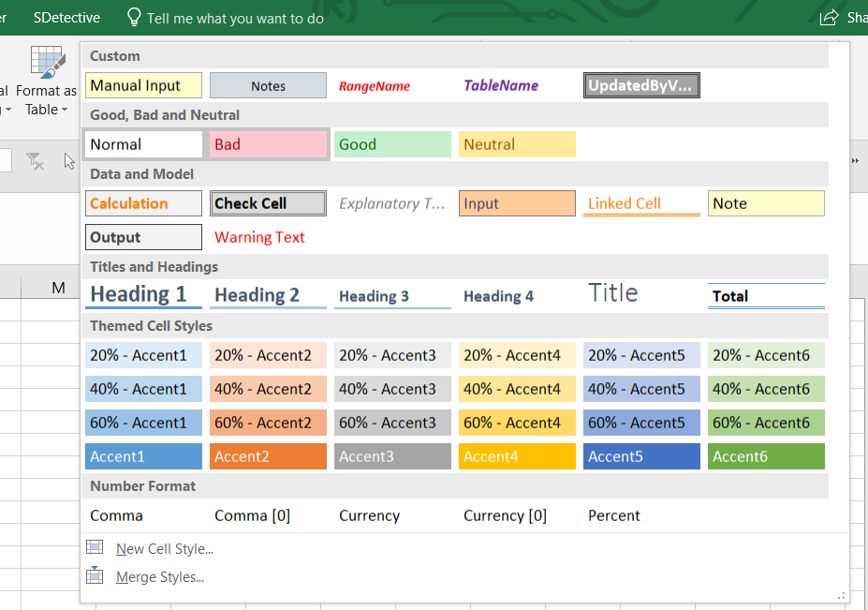
Task: Apply the Heading 3 style
Action: pos(392,295)
